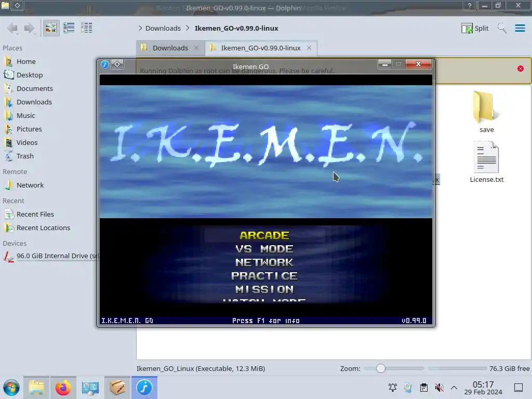Switch to Ikemen GO taskbar entry

[x=144, y=388]
